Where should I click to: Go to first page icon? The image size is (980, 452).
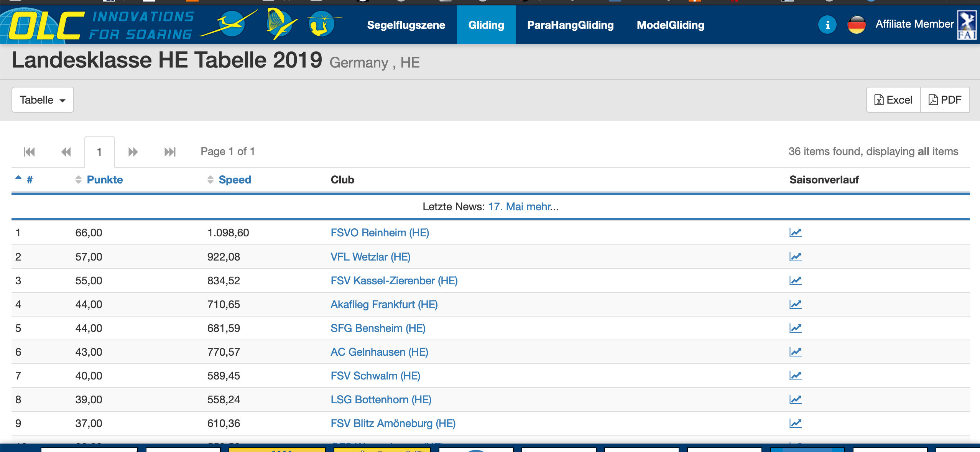[x=29, y=152]
